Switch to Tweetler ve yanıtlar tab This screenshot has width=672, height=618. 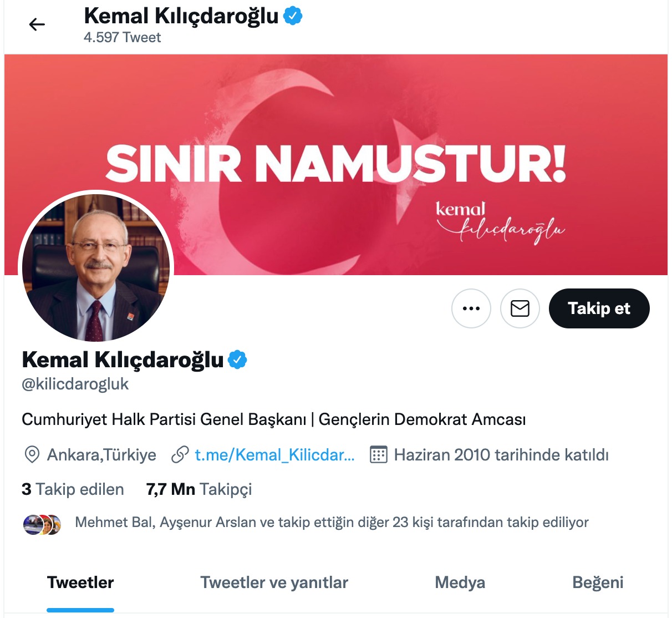tap(274, 582)
